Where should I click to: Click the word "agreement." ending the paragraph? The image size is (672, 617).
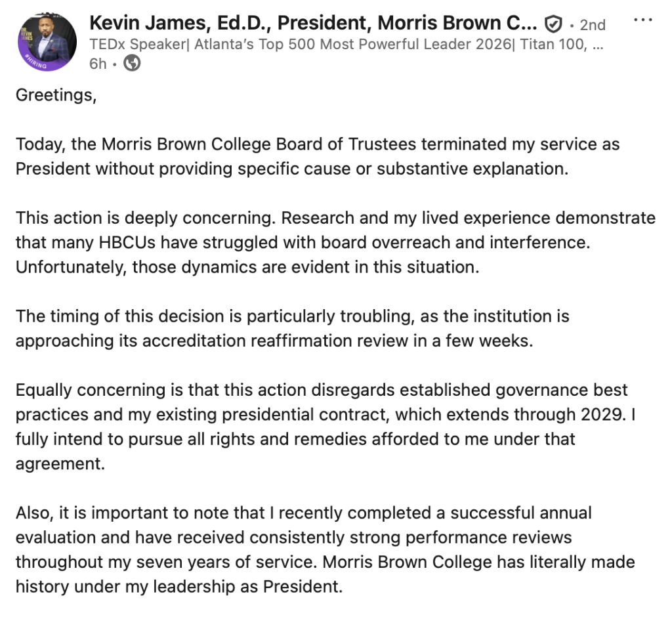pyautogui.click(x=60, y=464)
